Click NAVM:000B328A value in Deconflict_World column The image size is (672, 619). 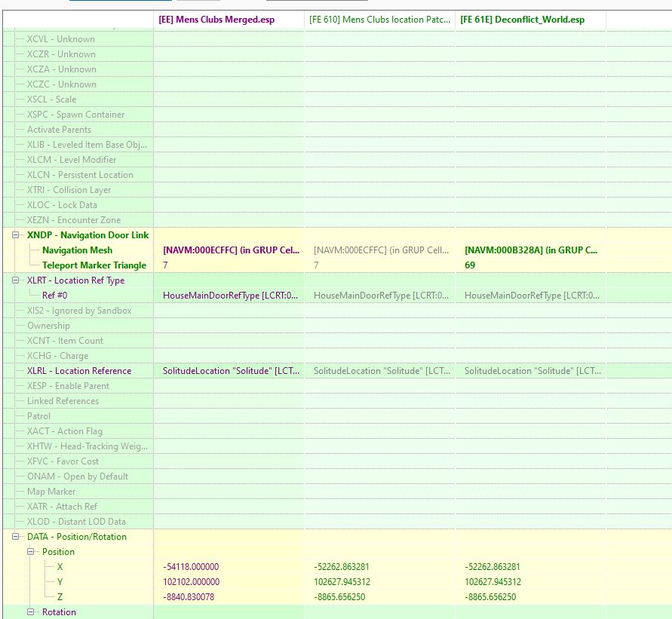coord(531,250)
